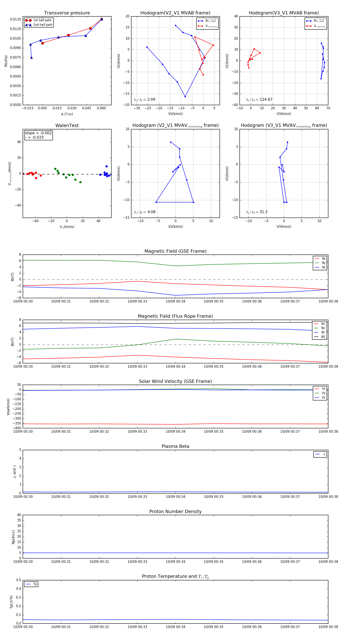The image size is (351, 644).
Task: Select the '2nd half path' legend entry
Action: pos(39,25)
